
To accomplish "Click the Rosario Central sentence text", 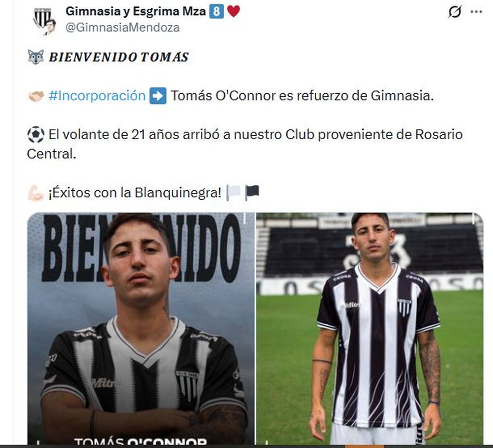I will click(x=245, y=144).
